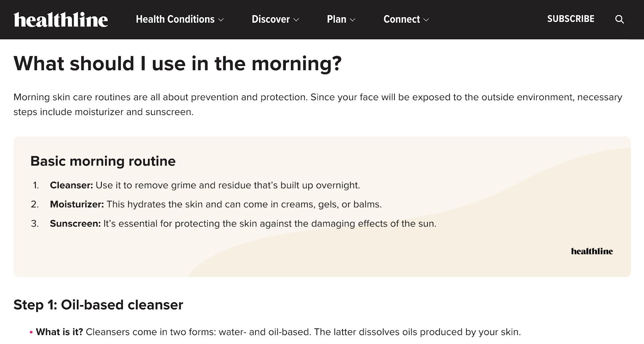Click the Healthline logo
644x344 pixels.
click(x=61, y=19)
